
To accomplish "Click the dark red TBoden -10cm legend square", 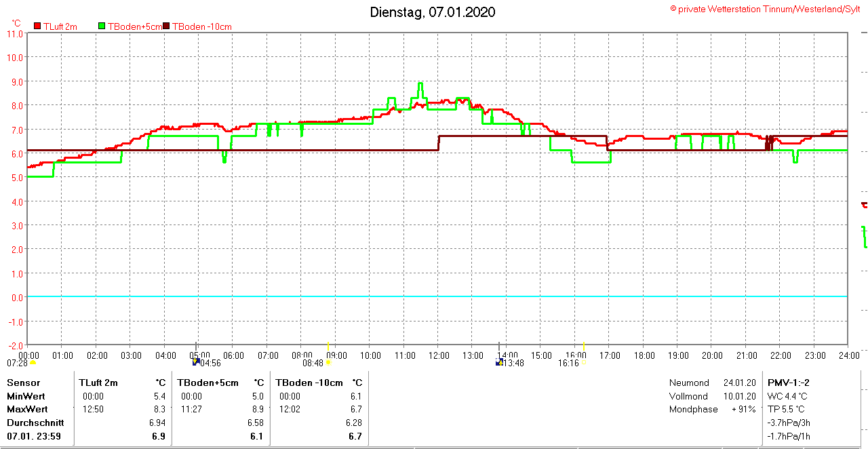I will [x=167, y=26].
